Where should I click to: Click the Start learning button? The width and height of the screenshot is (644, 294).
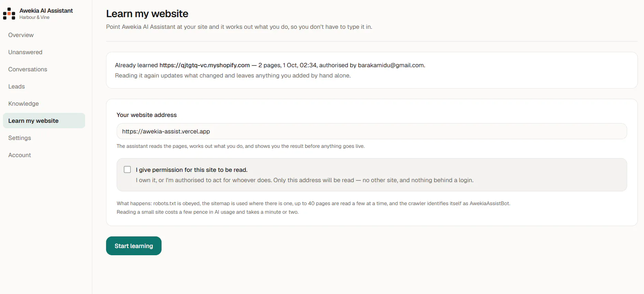click(134, 246)
